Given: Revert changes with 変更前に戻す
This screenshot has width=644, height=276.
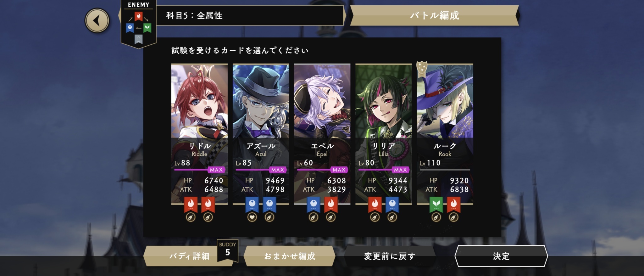Looking at the screenshot, I should [390, 256].
